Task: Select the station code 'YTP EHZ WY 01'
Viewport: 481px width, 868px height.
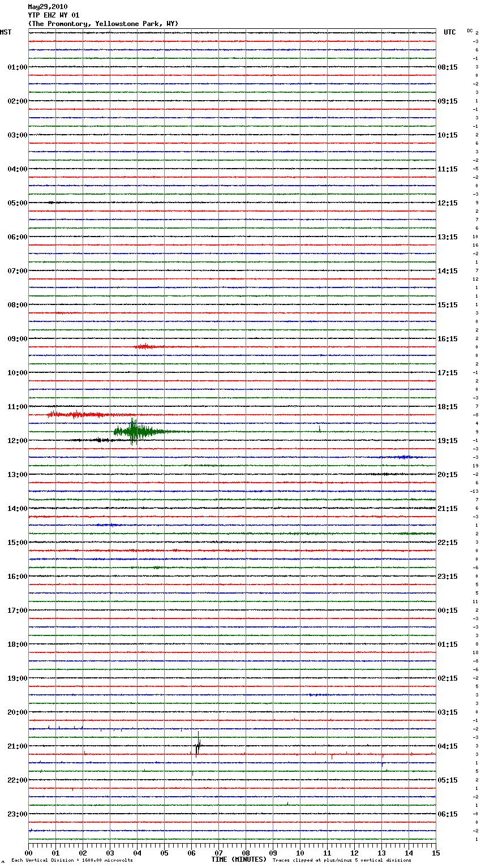Action: coord(54,15)
